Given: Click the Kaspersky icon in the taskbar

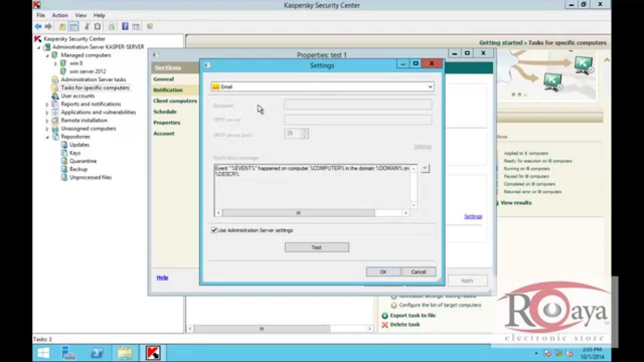Looking at the screenshot, I should 153,353.
